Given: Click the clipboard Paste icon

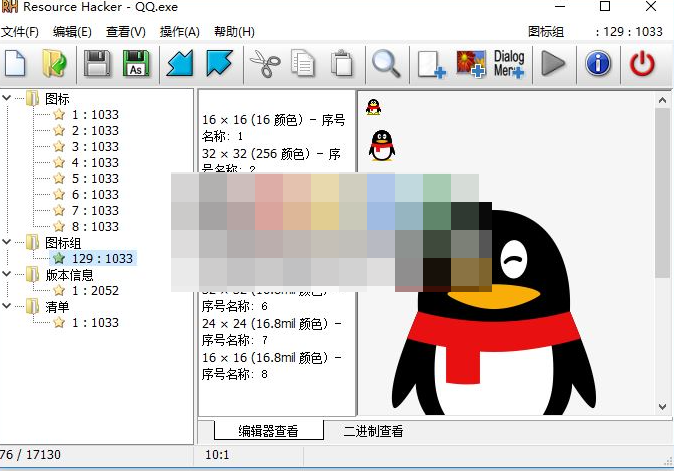Looking at the screenshot, I should click(x=342, y=64).
